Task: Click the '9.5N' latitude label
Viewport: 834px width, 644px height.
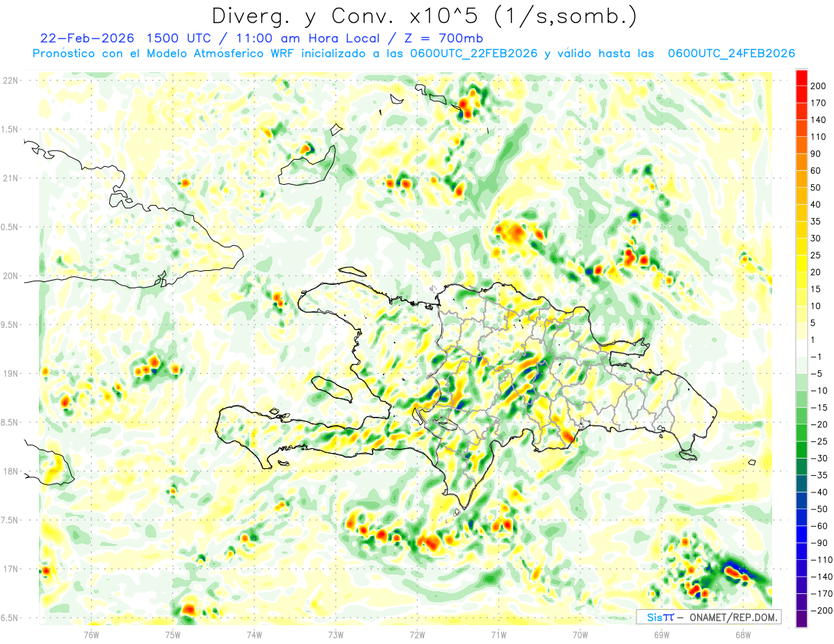Action: pyautogui.click(x=9, y=325)
